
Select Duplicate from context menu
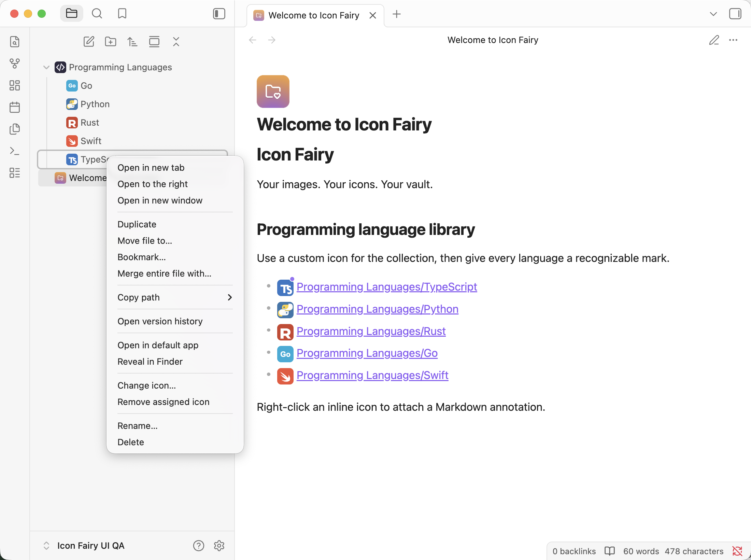(x=175, y=224)
